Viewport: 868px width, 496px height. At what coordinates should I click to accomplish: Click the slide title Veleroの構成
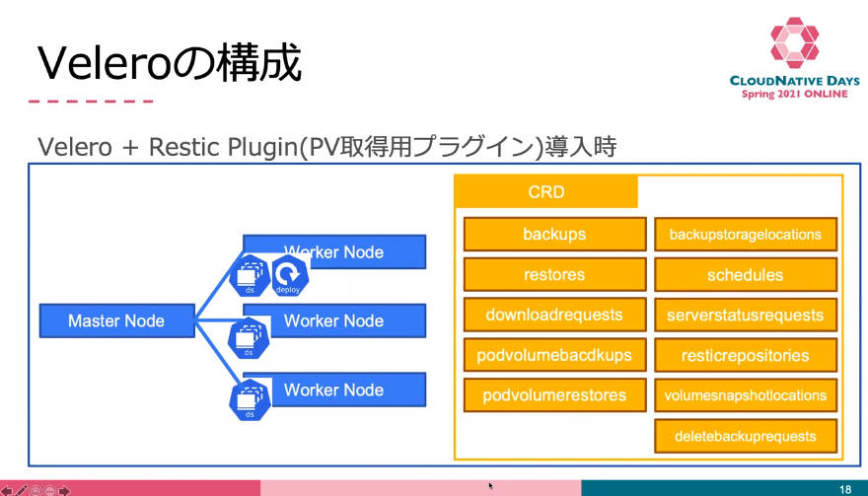pos(170,64)
